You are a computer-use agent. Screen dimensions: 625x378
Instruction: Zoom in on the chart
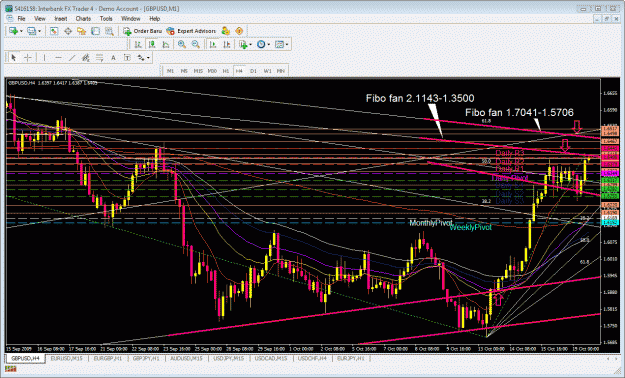click(x=182, y=45)
